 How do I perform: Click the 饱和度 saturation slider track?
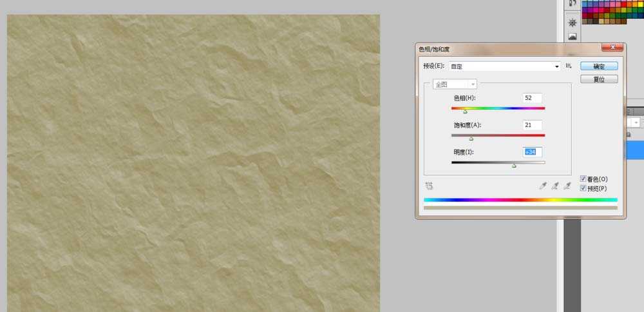(x=498, y=135)
